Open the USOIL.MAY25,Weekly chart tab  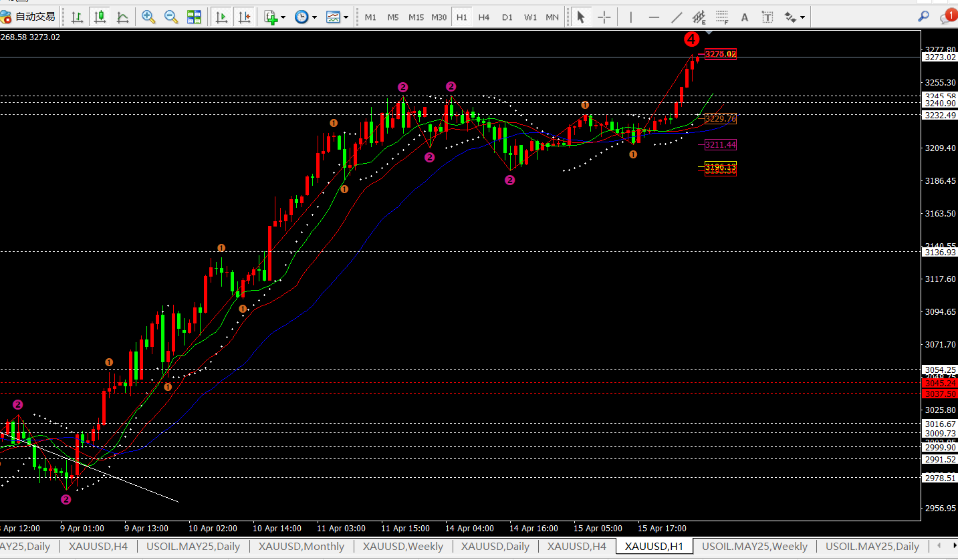[x=754, y=546]
